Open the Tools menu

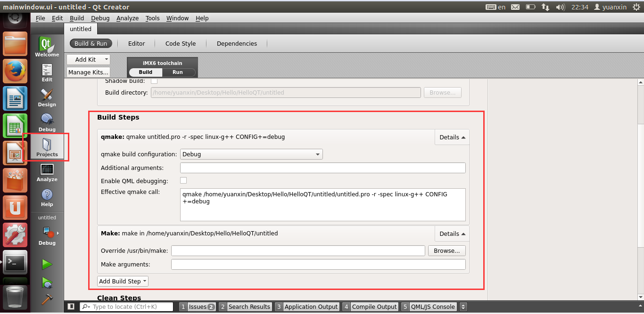[152, 18]
